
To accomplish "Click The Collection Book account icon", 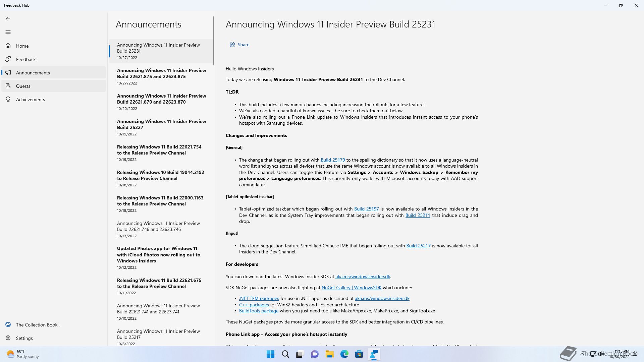I will tap(8, 324).
